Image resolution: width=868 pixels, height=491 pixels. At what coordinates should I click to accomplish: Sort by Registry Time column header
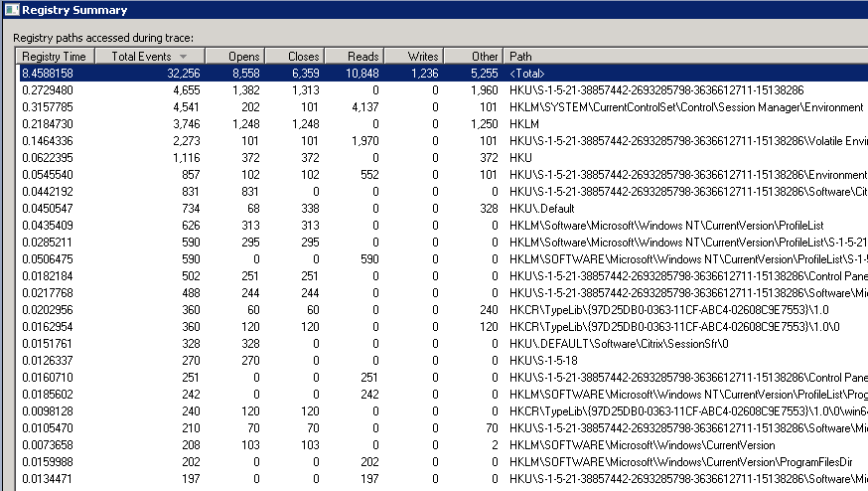[x=55, y=57]
